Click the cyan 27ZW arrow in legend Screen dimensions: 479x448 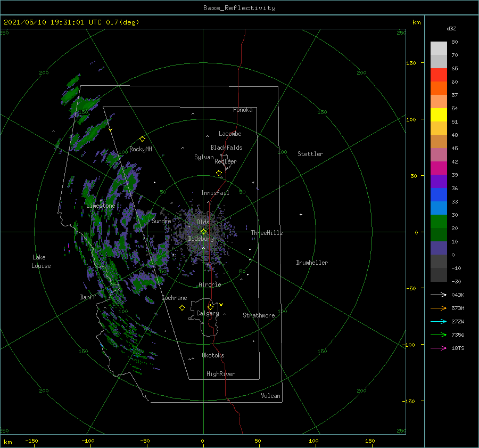[439, 321]
